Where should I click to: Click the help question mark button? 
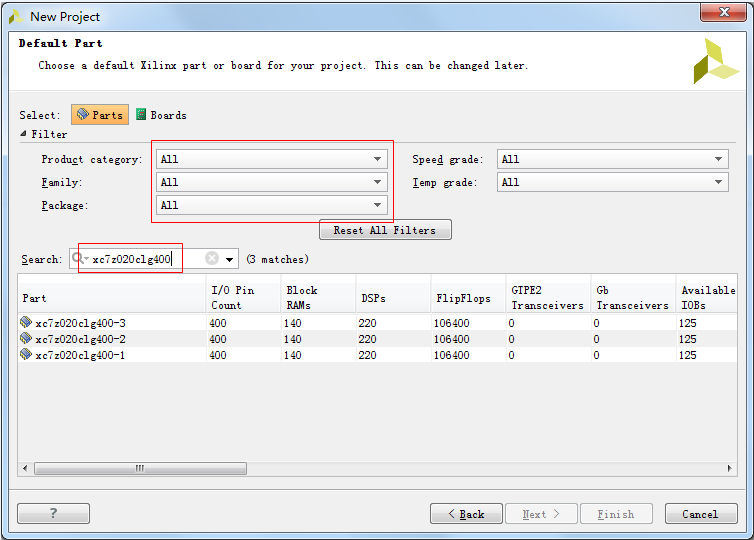[53, 514]
